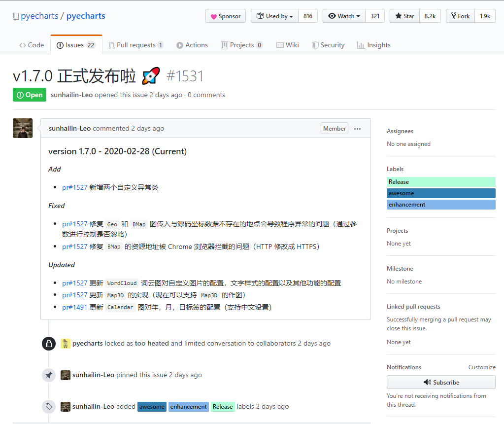Switch to the Code tab
Screen dimensions: 504x424
click(x=31, y=45)
